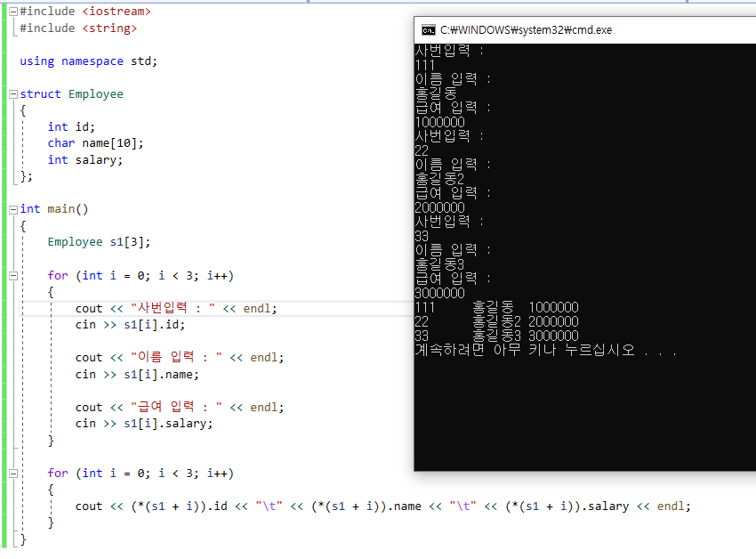Click 'int salary;' member line
The image size is (756, 559).
[85, 160]
